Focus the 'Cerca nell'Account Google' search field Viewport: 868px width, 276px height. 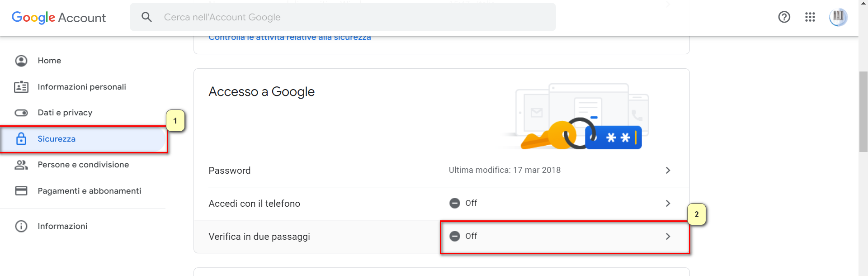pos(343,17)
